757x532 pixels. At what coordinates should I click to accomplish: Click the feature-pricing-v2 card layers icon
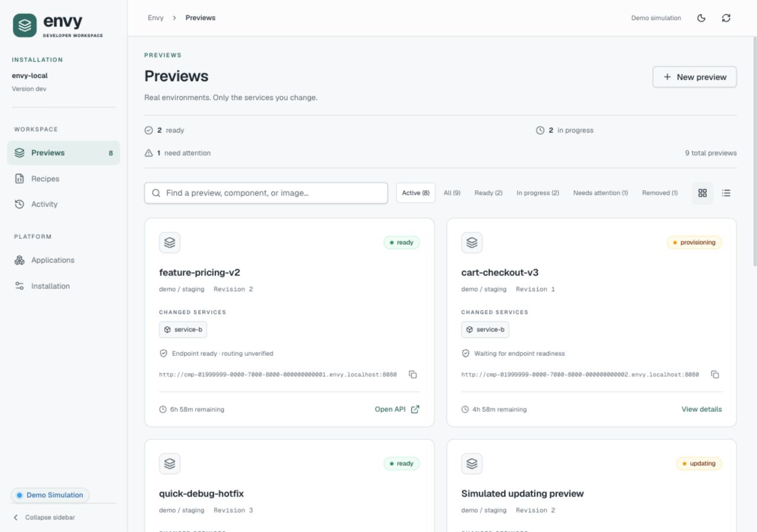tap(170, 242)
